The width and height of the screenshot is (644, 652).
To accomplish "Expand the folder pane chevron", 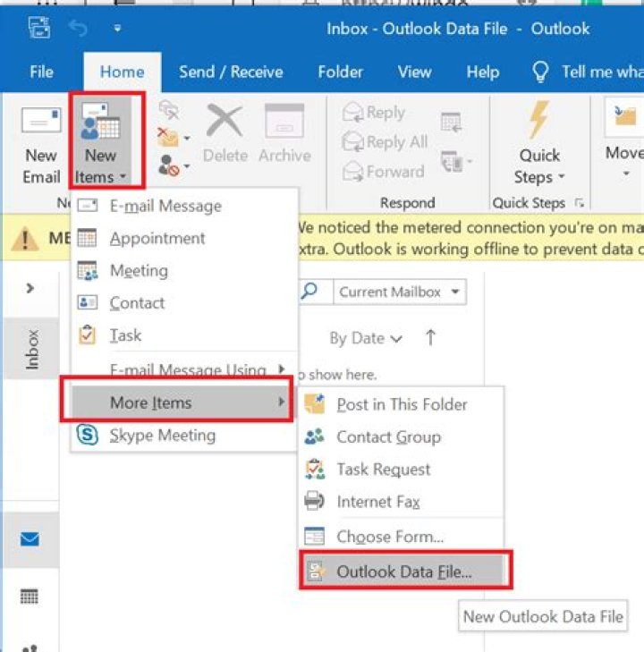I will click(30, 288).
